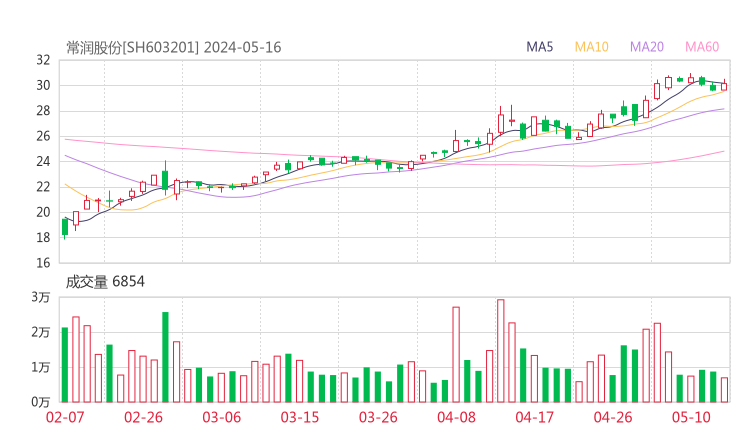The height and width of the screenshot is (440, 740).
Task: Click the 04-17 date axis label
Action: coord(535,417)
